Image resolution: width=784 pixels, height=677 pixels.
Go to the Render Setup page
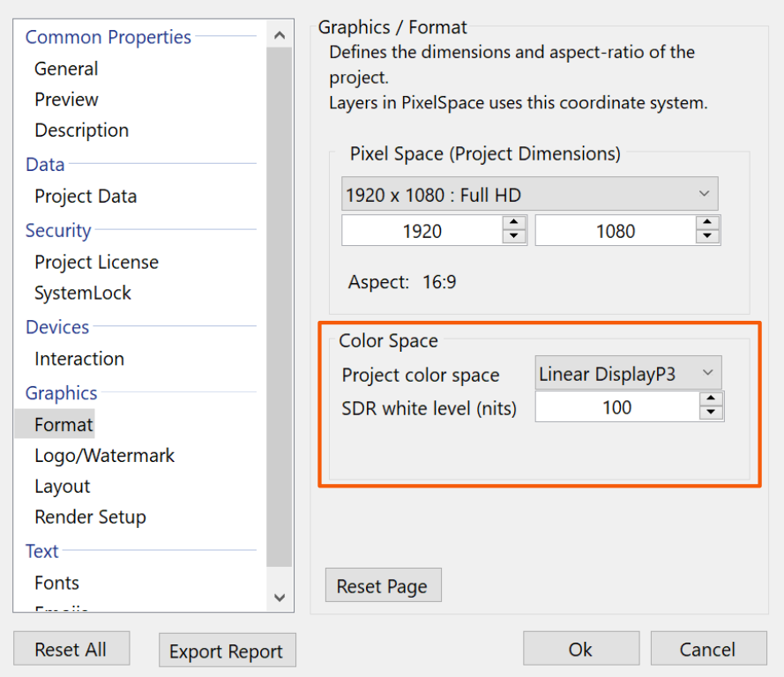pyautogui.click(x=90, y=517)
